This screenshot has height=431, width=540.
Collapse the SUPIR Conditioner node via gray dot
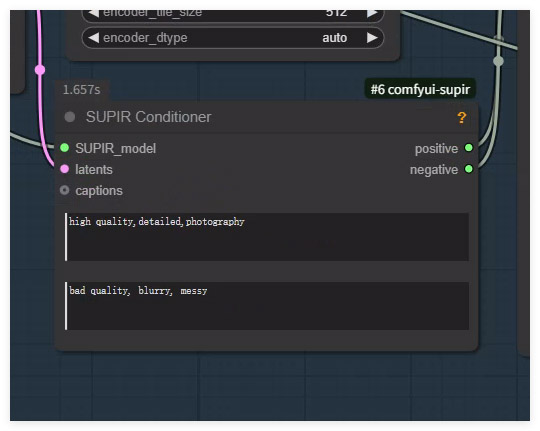point(70,117)
